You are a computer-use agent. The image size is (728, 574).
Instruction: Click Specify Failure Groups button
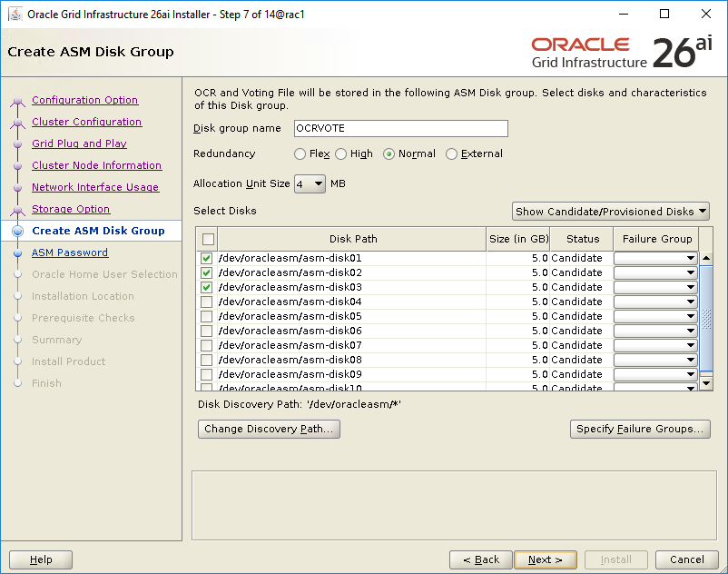click(x=640, y=429)
